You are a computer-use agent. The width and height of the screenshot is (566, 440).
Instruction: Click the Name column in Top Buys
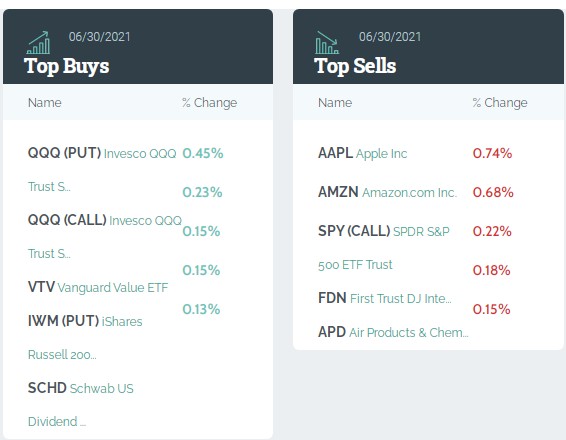coord(45,103)
